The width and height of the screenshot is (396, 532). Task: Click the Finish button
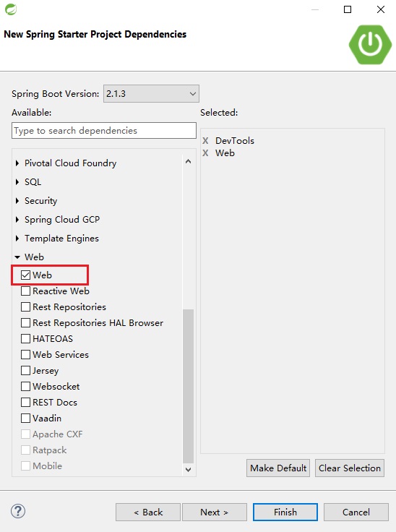pyautogui.click(x=285, y=512)
